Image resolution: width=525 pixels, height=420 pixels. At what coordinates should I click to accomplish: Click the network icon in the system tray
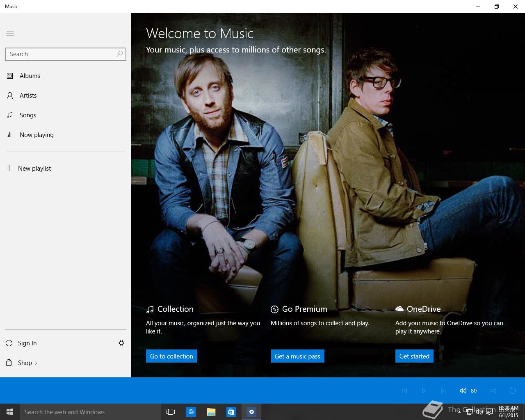tap(469, 412)
